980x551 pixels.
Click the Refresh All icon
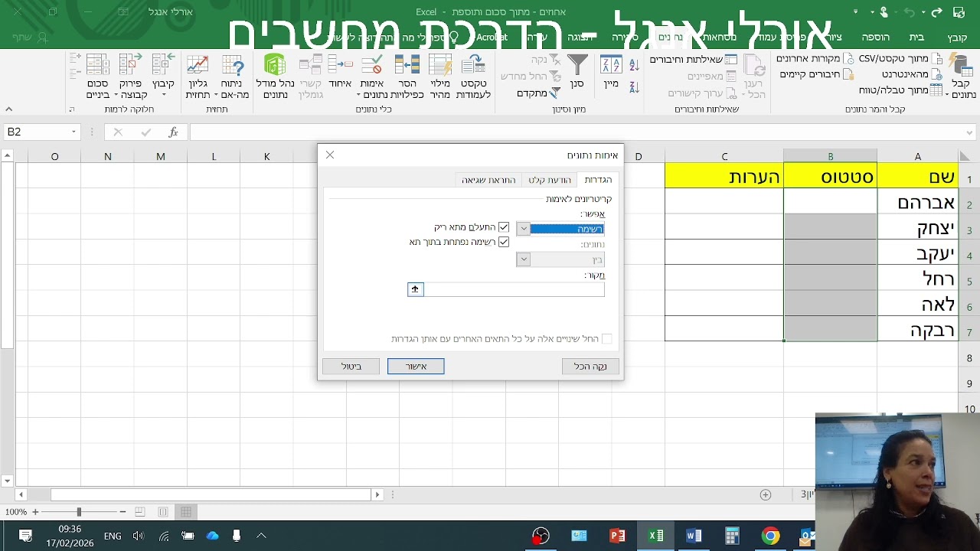click(x=754, y=67)
